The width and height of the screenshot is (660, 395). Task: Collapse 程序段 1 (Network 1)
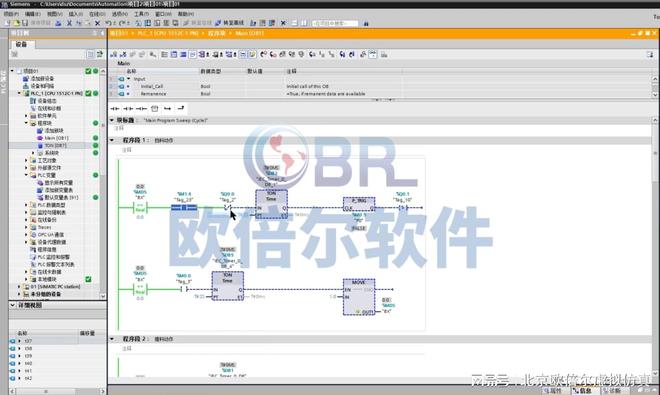(112, 140)
